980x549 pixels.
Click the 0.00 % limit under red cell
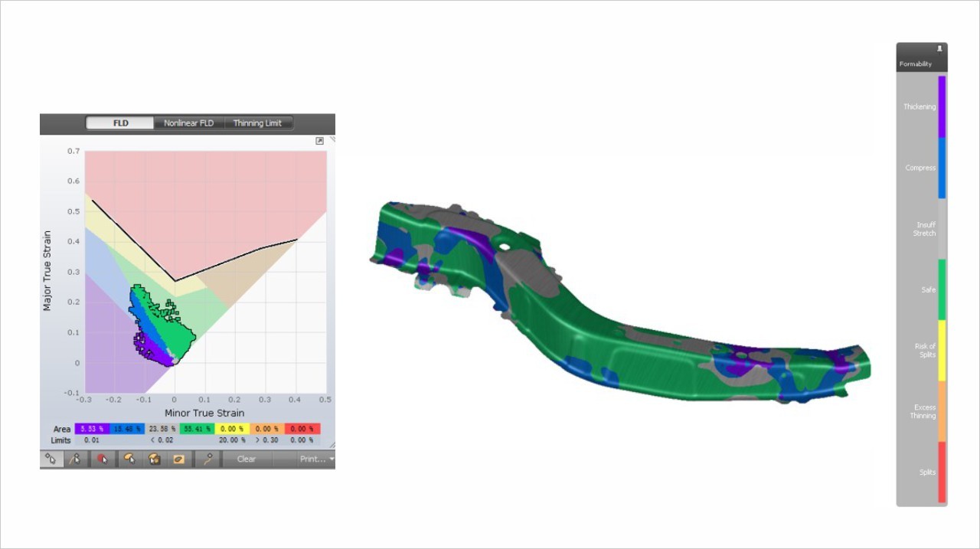click(302, 440)
